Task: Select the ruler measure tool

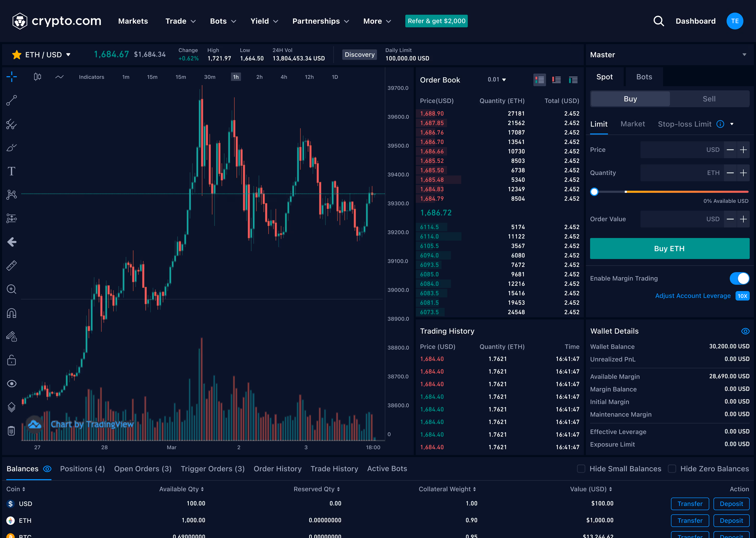Action: (x=12, y=265)
